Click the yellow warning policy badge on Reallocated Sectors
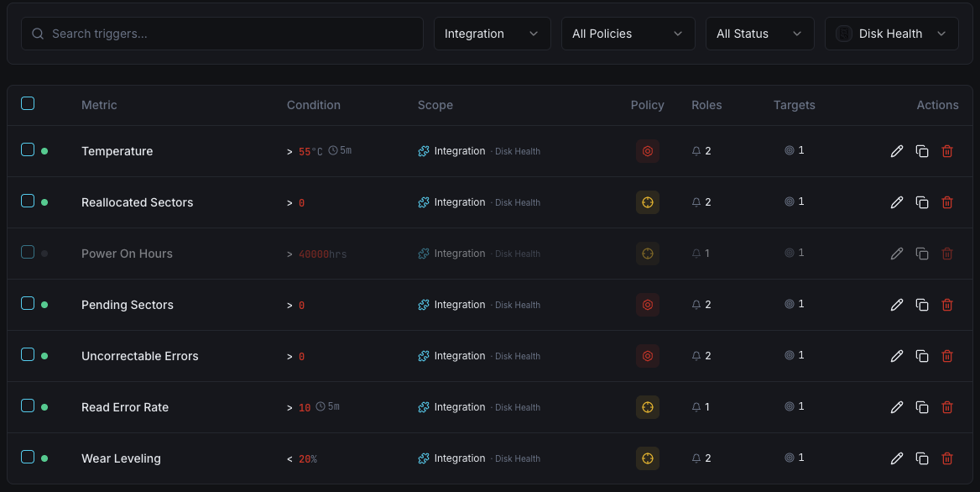Screen dimensions: 980x492 point(647,202)
